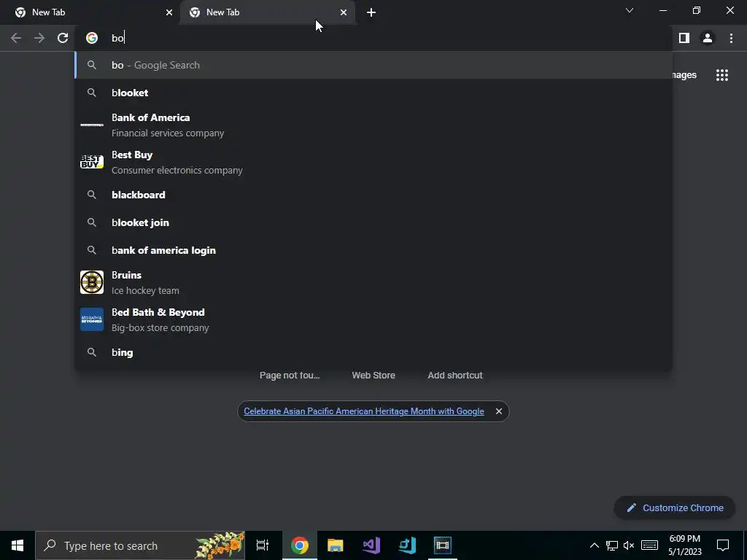Image resolution: width=747 pixels, height=560 pixels.
Task: Click the teal app icon beside Visual Studio
Action: [x=407, y=545]
